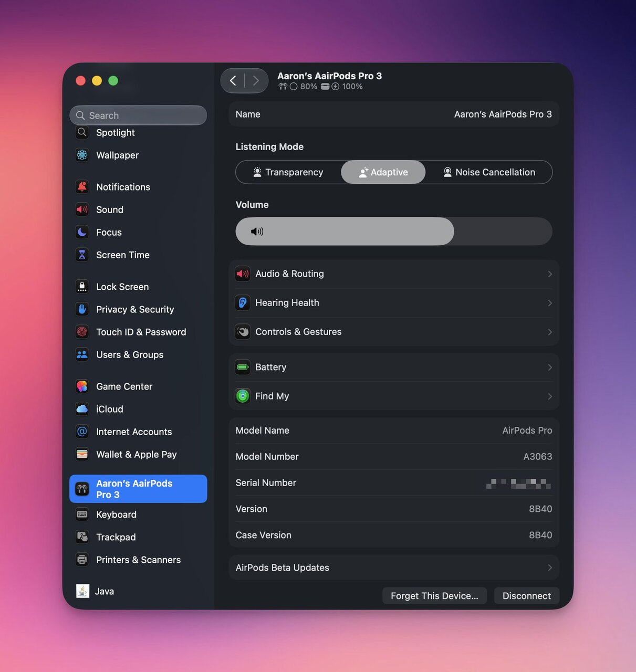Expand Battery row chevron
Viewport: 636px width, 672px height.
550,367
